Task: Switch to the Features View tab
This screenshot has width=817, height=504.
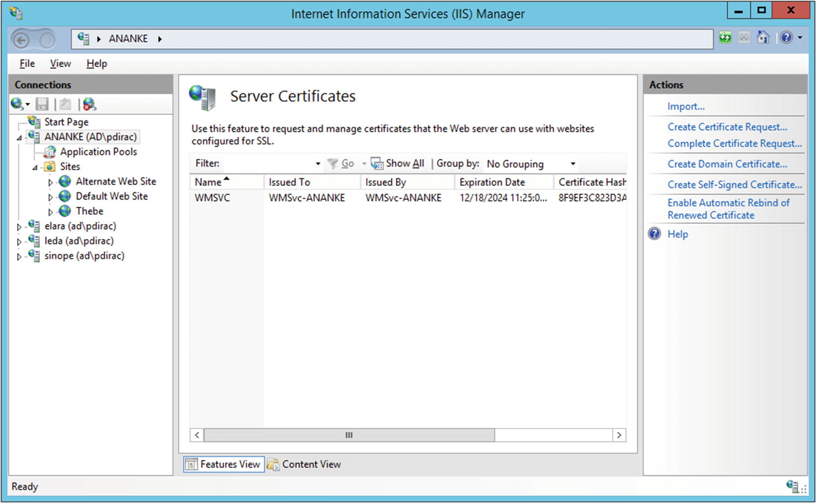Action: coord(224,464)
